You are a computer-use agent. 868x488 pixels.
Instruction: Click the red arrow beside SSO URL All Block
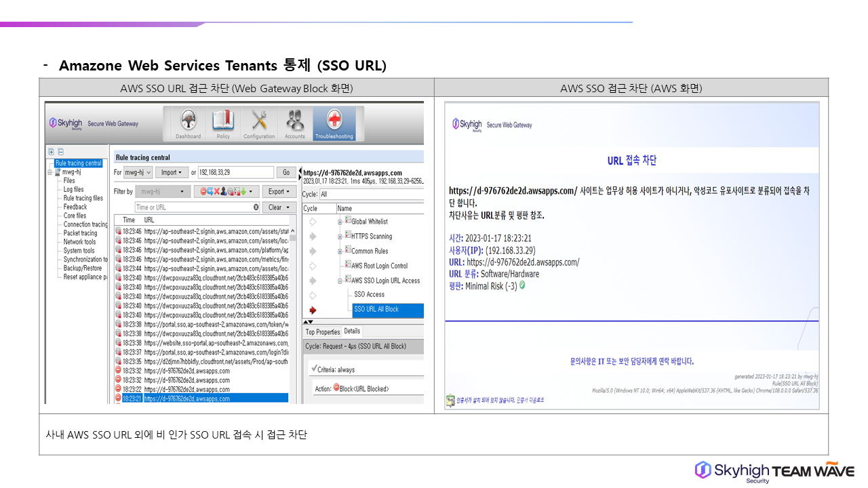[313, 310]
